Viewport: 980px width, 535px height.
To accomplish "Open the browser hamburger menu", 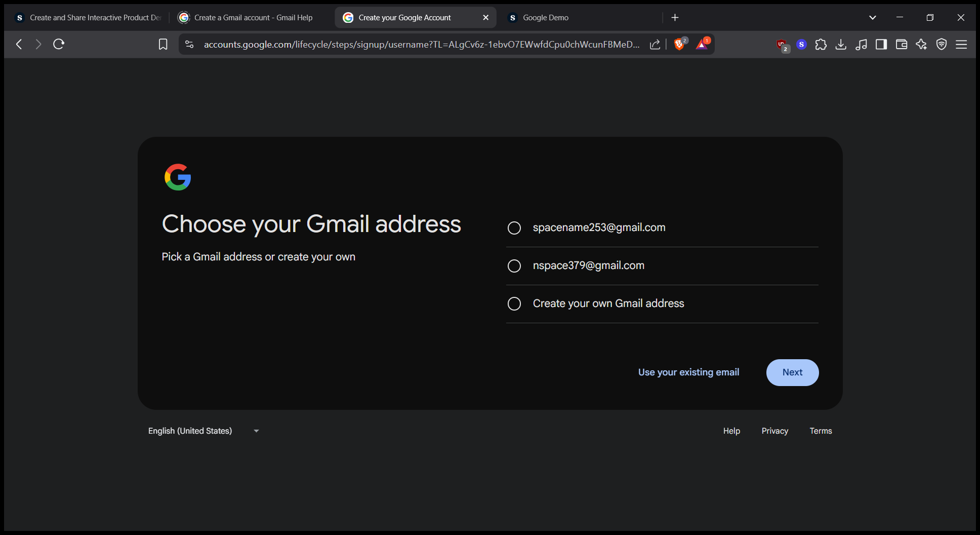I will (x=961, y=44).
